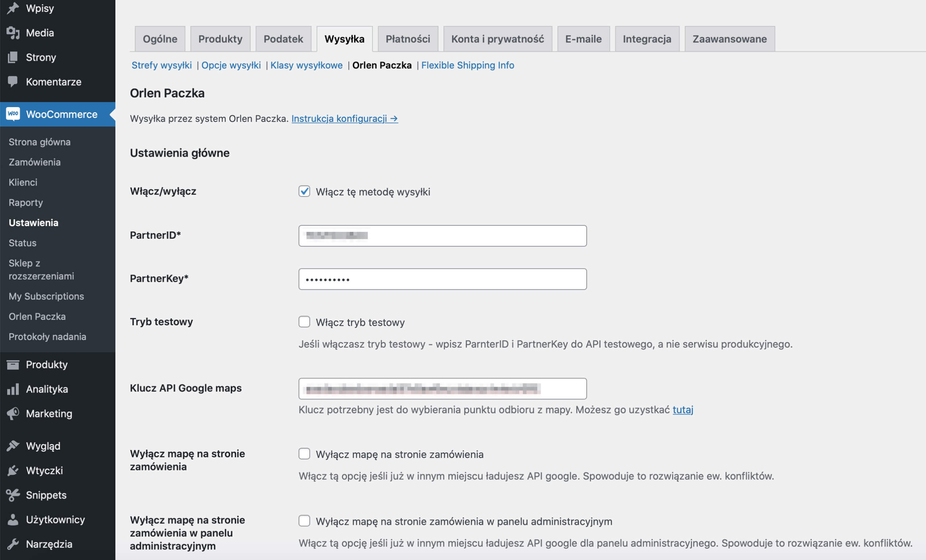The image size is (926, 560).
Task: Click the 'Ustawienia główne' section heading
Action: 180,153
